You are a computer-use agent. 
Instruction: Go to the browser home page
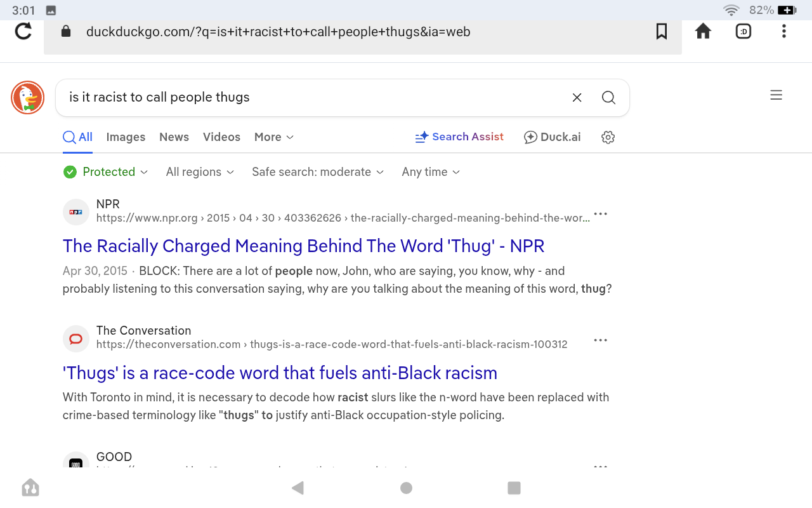(x=703, y=31)
